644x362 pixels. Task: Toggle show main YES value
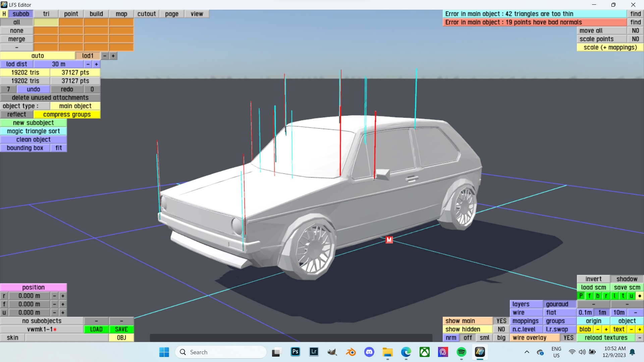click(501, 321)
